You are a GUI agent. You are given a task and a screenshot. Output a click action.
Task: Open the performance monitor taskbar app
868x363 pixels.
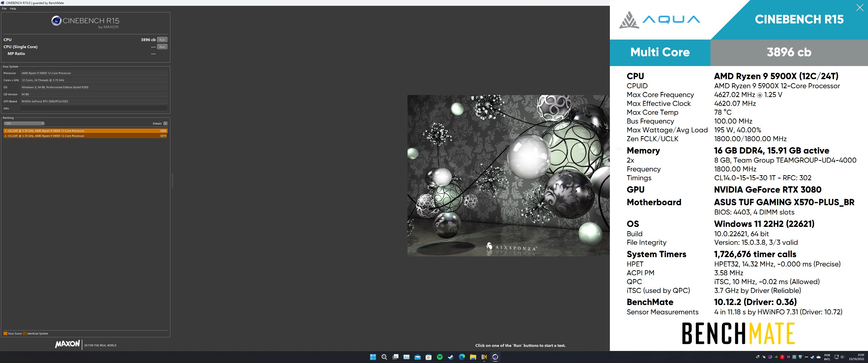coord(406,357)
